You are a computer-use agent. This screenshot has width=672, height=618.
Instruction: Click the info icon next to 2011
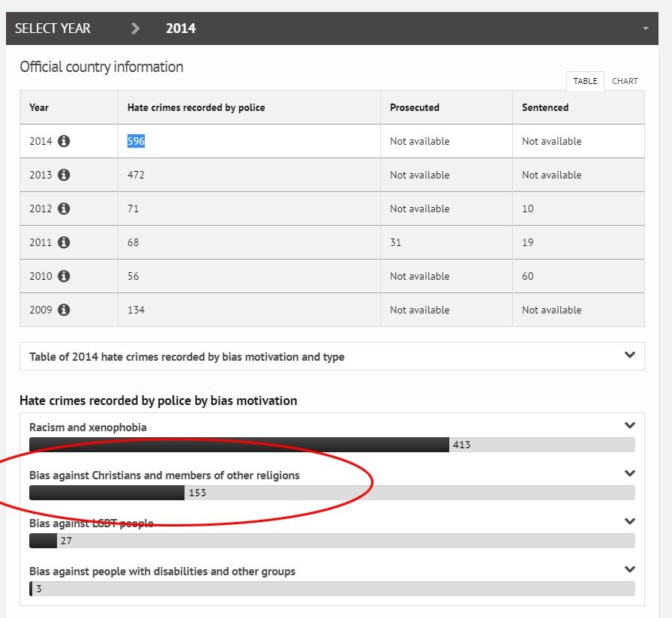[64, 242]
